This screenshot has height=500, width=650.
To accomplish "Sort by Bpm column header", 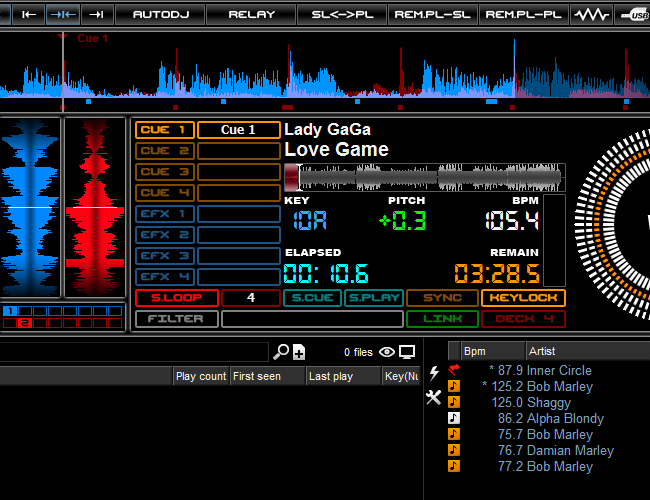I will click(x=492, y=351).
